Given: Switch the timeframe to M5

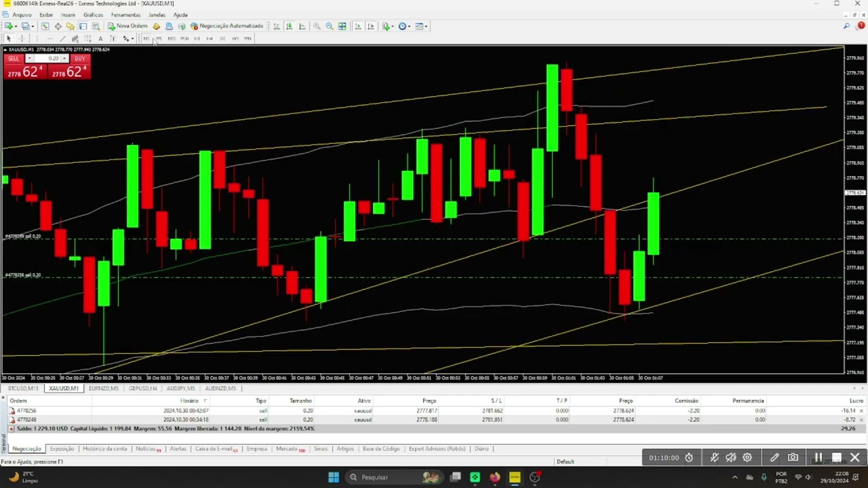Looking at the screenshot, I should click(x=159, y=39).
